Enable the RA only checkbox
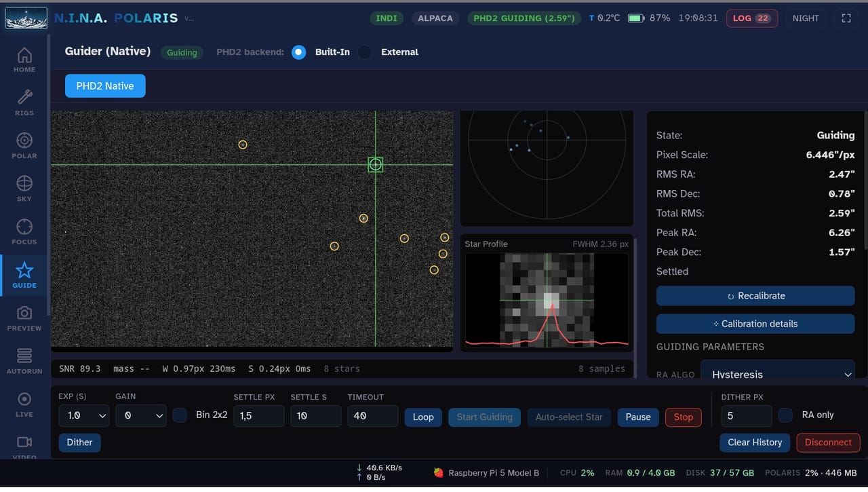 coord(785,415)
